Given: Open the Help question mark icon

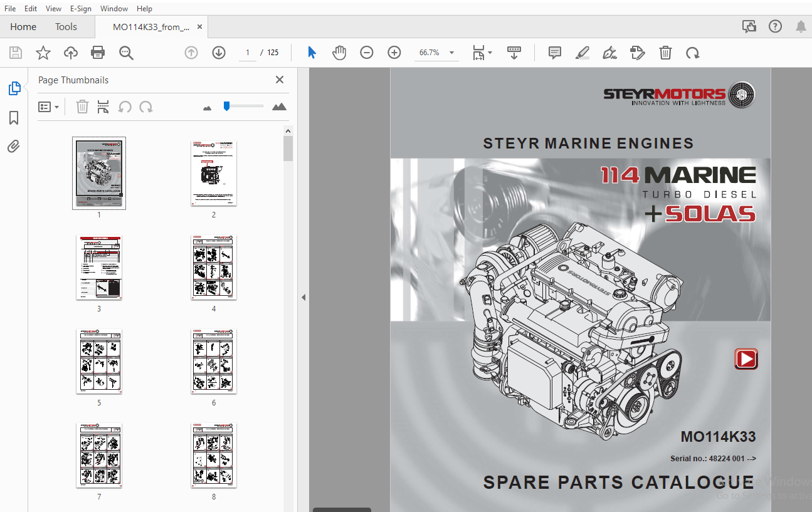Looking at the screenshot, I should tap(776, 26).
